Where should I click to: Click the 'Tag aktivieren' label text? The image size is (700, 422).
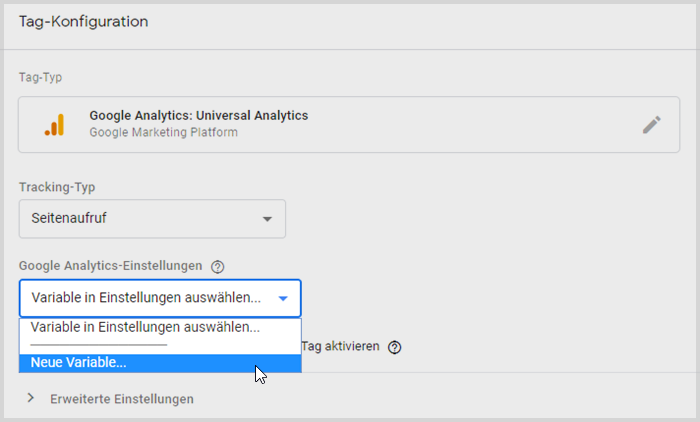pyautogui.click(x=340, y=347)
